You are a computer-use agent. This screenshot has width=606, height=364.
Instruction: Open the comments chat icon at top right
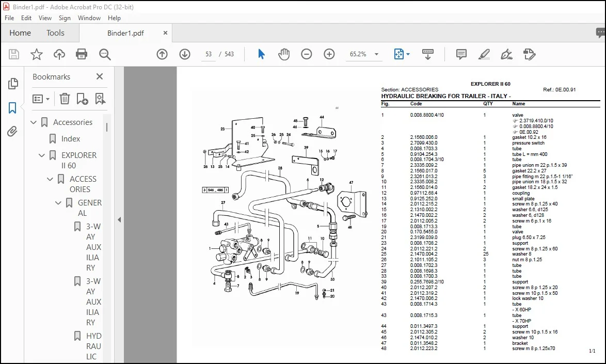tap(601, 33)
